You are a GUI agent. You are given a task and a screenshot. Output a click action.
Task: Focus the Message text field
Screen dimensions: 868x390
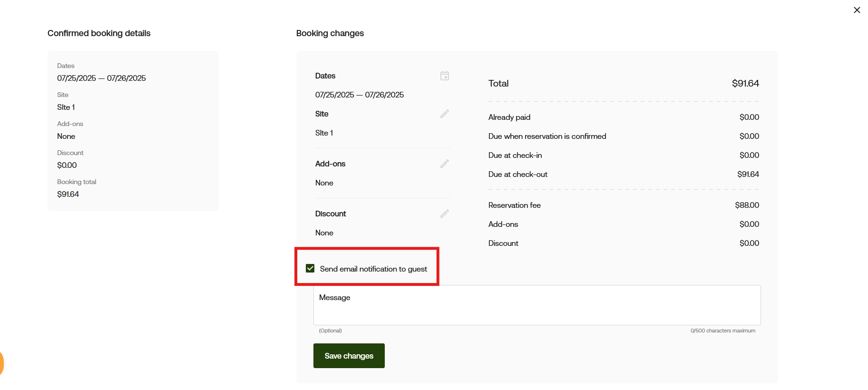coord(537,305)
